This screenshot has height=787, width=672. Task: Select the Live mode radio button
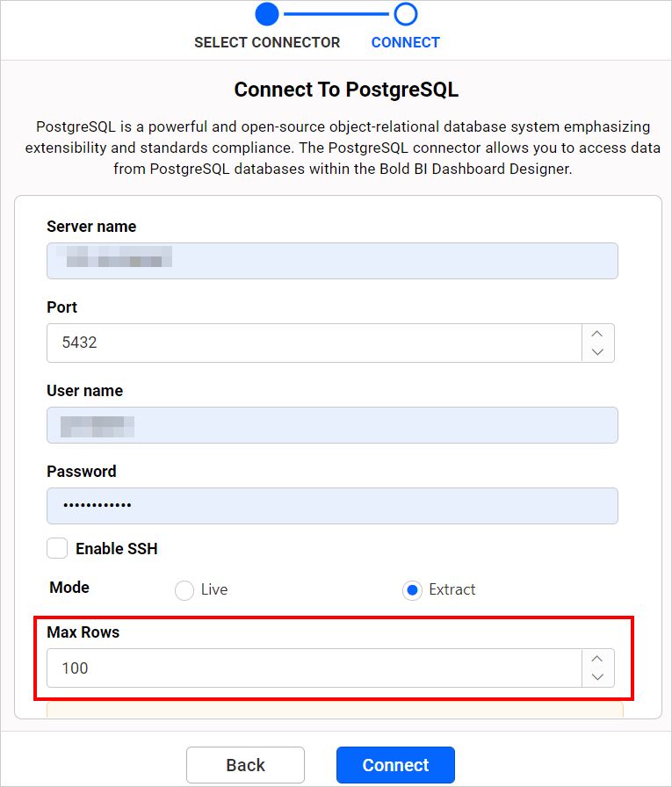pos(184,590)
